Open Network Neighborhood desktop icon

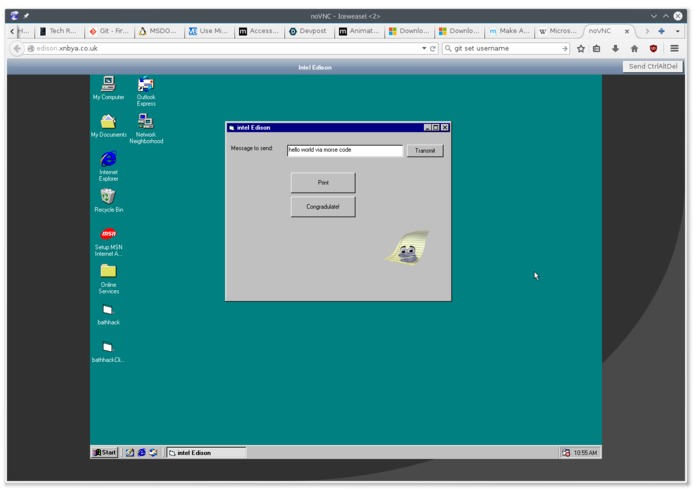point(146,128)
